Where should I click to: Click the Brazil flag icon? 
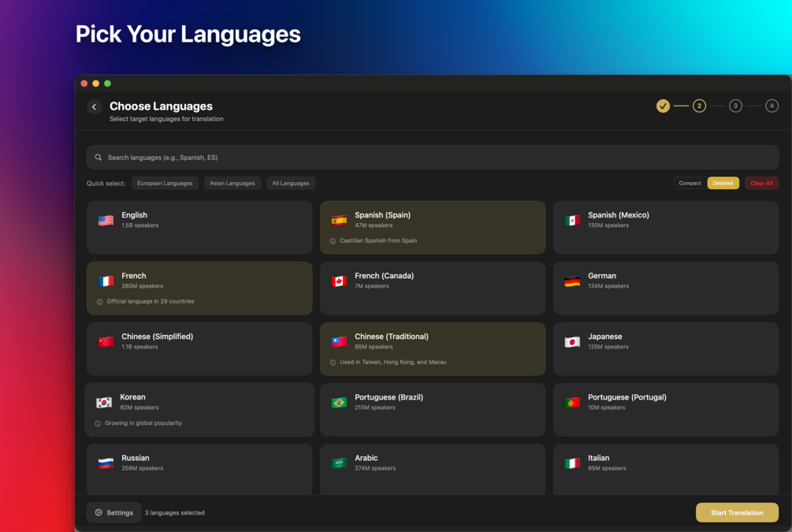(x=339, y=403)
